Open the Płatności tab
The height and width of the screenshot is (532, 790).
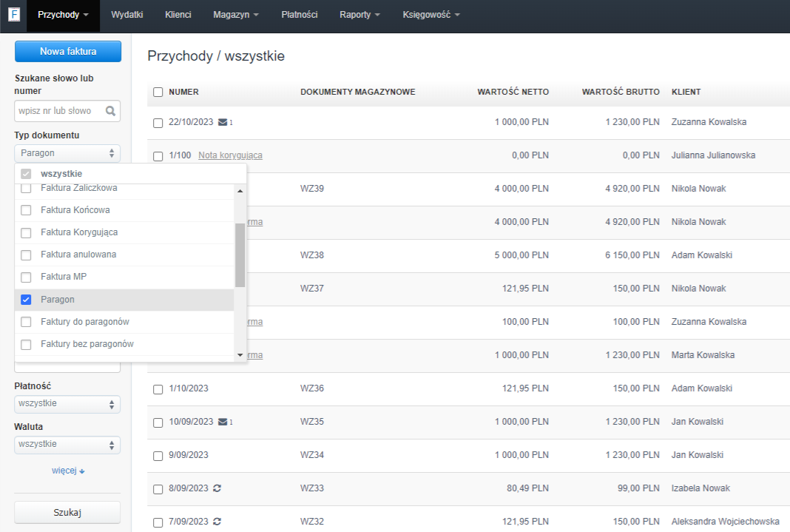[300, 15]
